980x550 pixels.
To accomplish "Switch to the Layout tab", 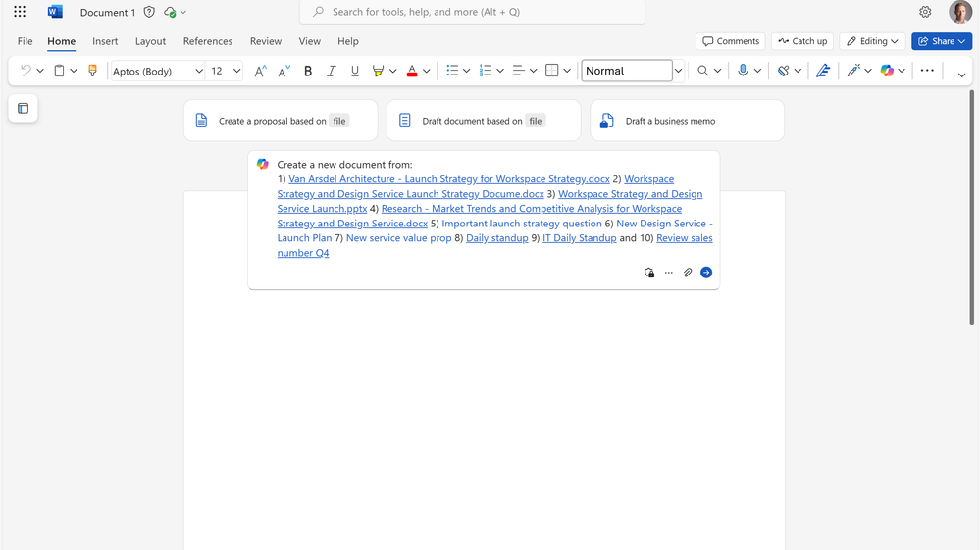I will [151, 41].
